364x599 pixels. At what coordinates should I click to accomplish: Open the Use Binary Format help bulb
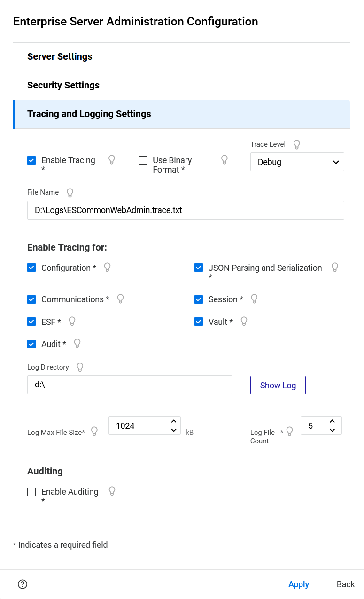tap(224, 159)
